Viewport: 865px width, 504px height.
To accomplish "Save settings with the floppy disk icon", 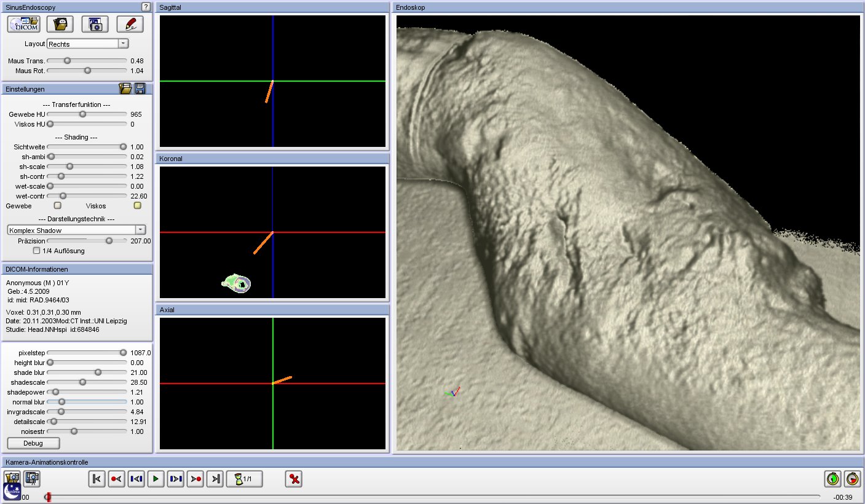I will click(140, 89).
